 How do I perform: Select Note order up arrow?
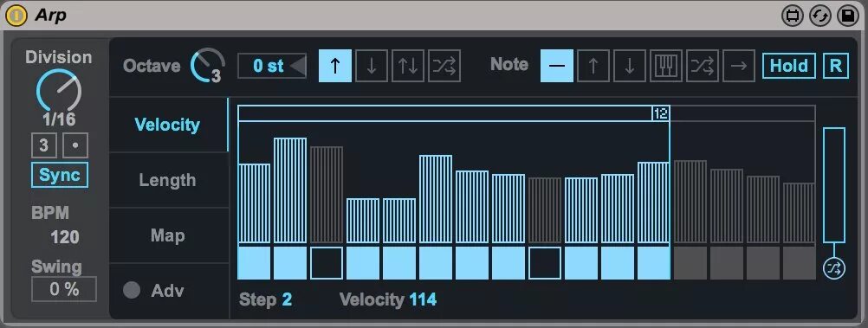pos(593,66)
